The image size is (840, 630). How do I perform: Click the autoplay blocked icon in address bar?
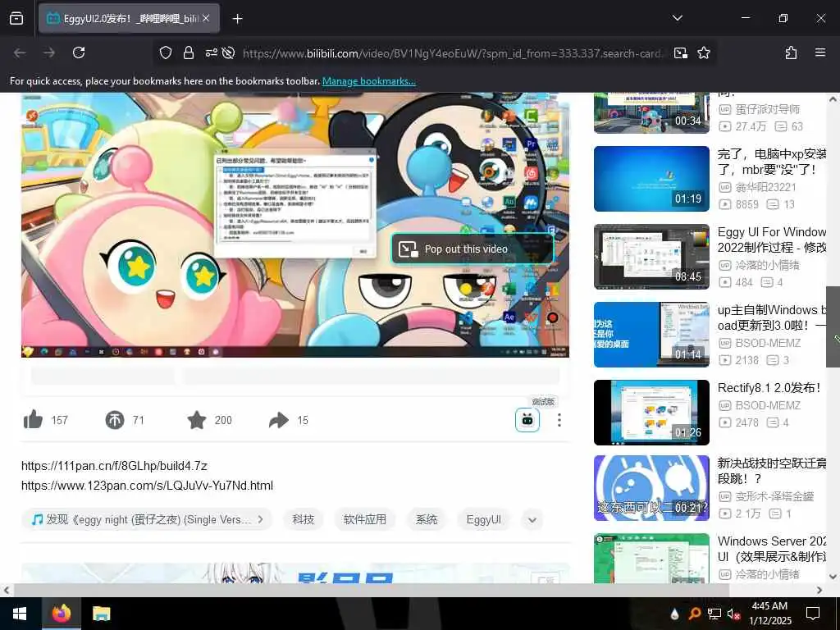click(228, 52)
